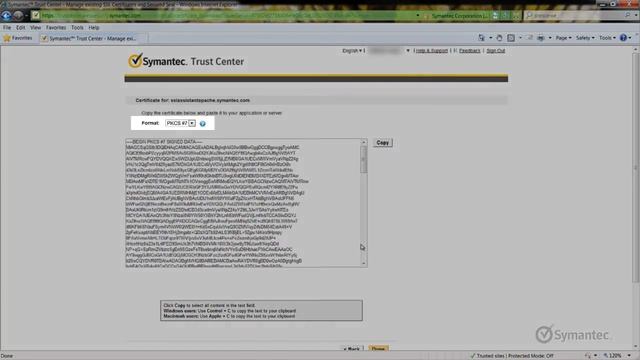Screen dimensions: 640x360
Task: Expand the address bar history dropdown
Action: point(418,16)
